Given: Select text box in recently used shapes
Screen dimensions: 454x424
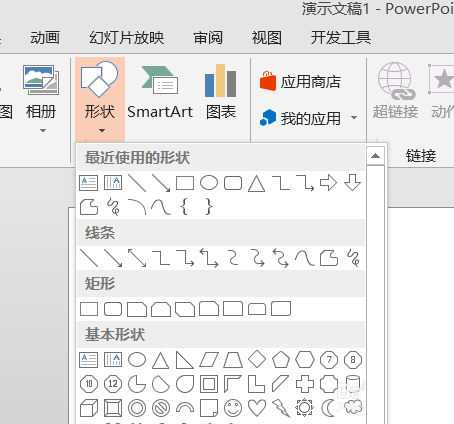Looking at the screenshot, I should point(88,183).
